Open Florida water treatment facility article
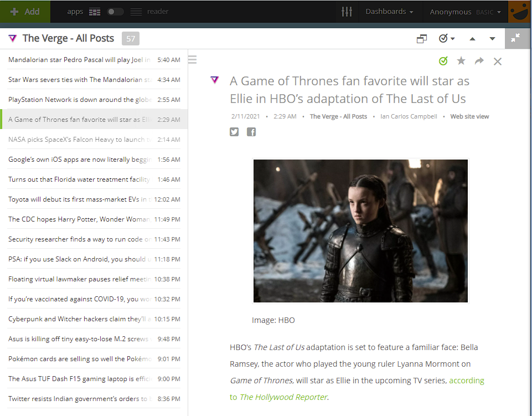This screenshot has width=532, height=416. [x=94, y=179]
